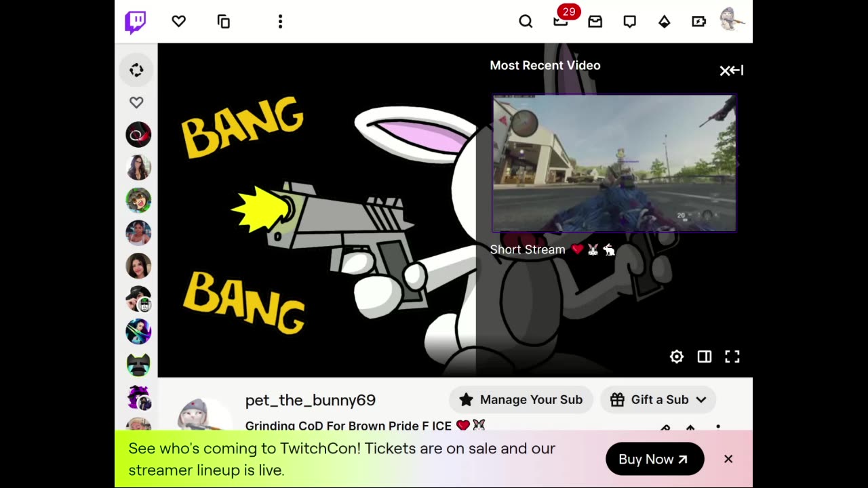Click the ad-free battery bolt icon

point(699,22)
